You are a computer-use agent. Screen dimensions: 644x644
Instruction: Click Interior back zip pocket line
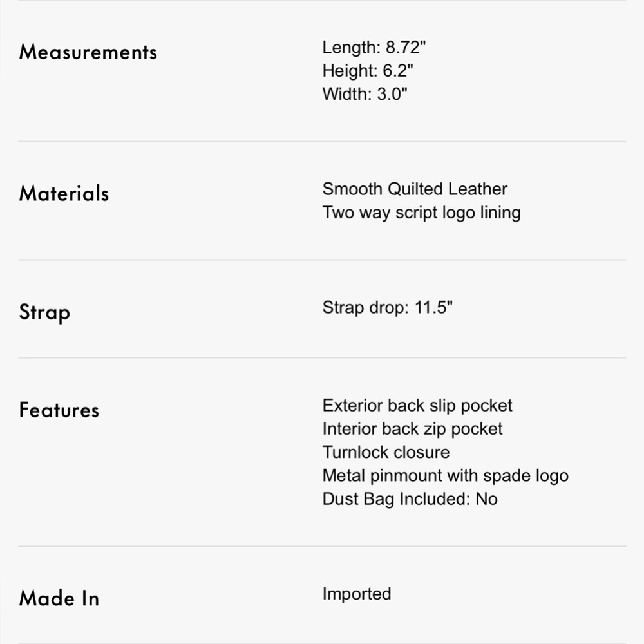click(412, 429)
